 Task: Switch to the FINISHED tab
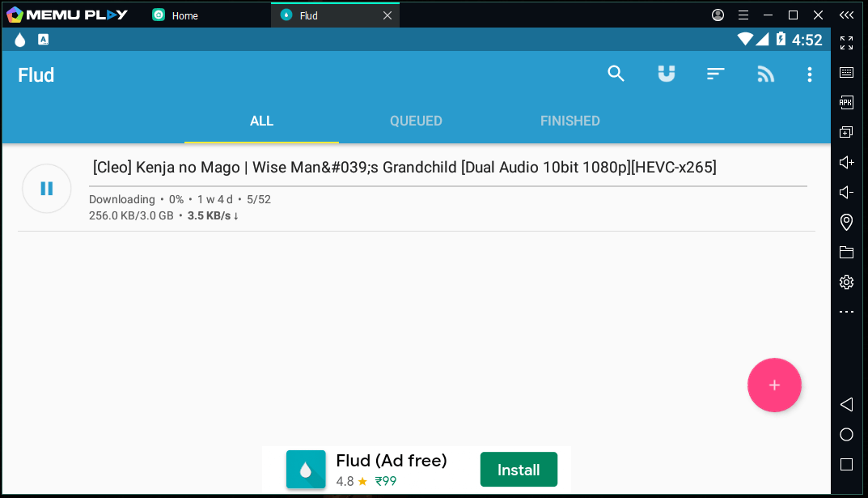[x=569, y=121]
